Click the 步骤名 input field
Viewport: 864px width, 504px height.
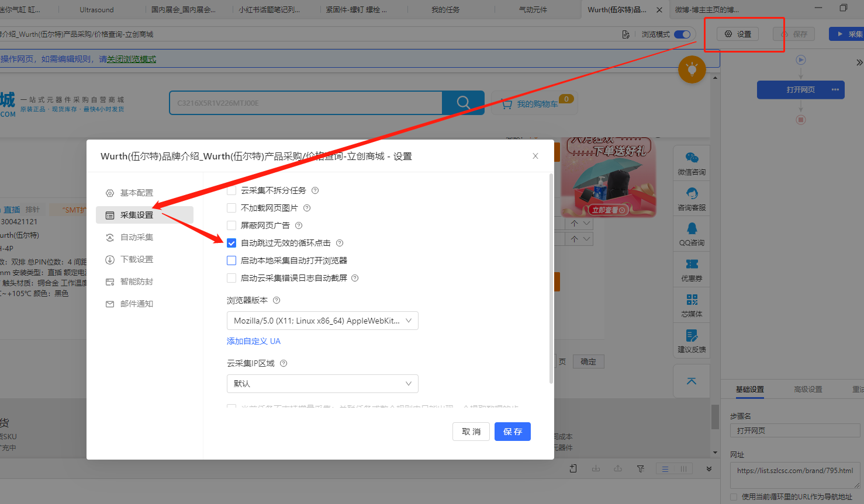795,430
